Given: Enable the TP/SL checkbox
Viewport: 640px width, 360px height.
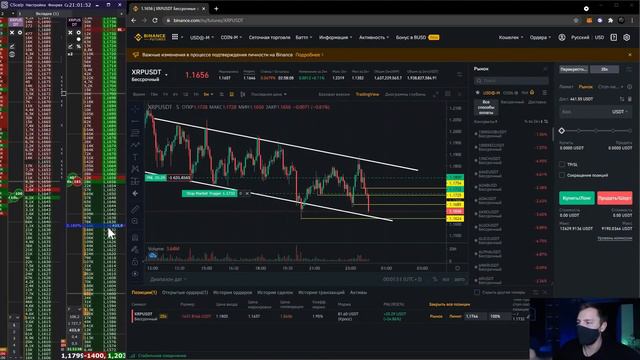Looking at the screenshot, I should (562, 164).
